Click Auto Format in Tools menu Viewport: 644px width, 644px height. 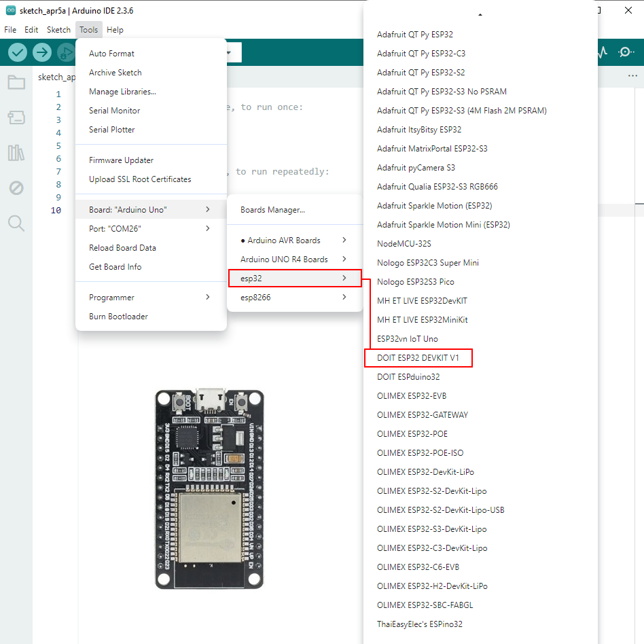(x=112, y=53)
